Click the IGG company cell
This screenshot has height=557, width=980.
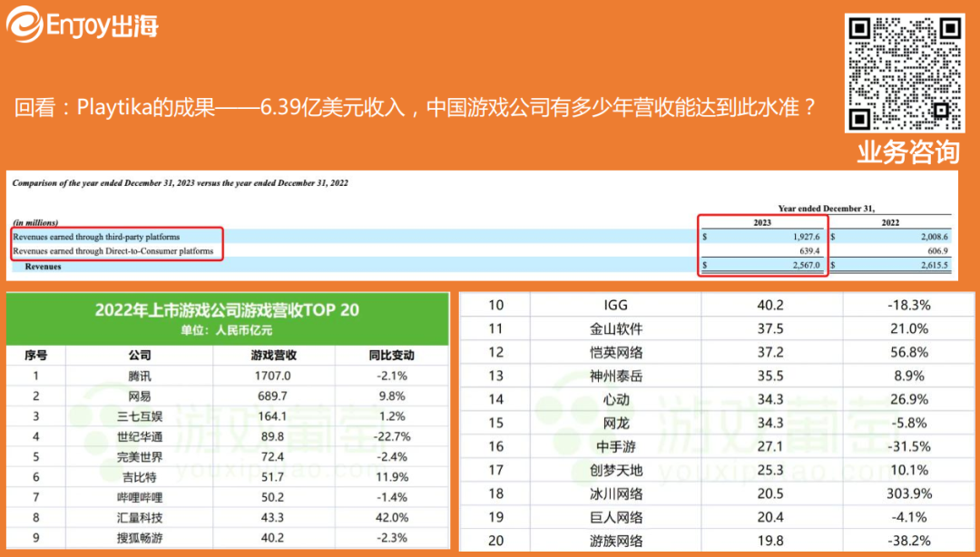coord(615,305)
